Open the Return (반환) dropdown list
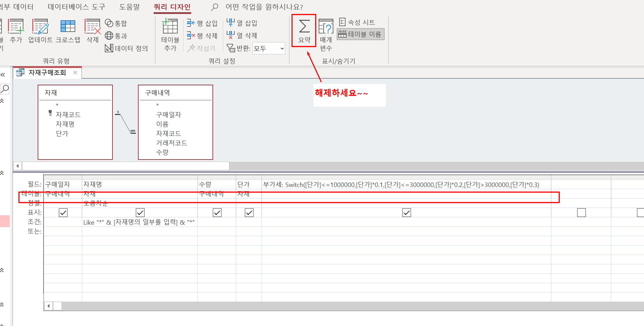 pyautogui.click(x=282, y=48)
